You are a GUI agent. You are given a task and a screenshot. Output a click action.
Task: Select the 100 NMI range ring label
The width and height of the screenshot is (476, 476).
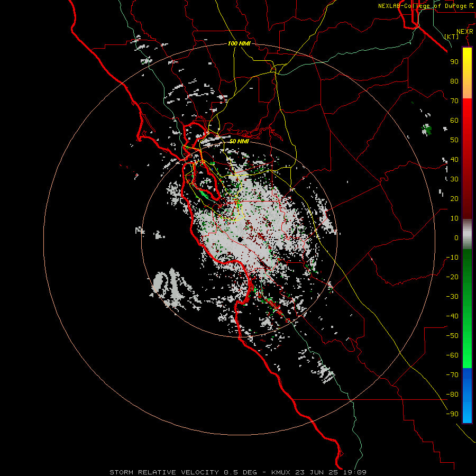(x=239, y=43)
